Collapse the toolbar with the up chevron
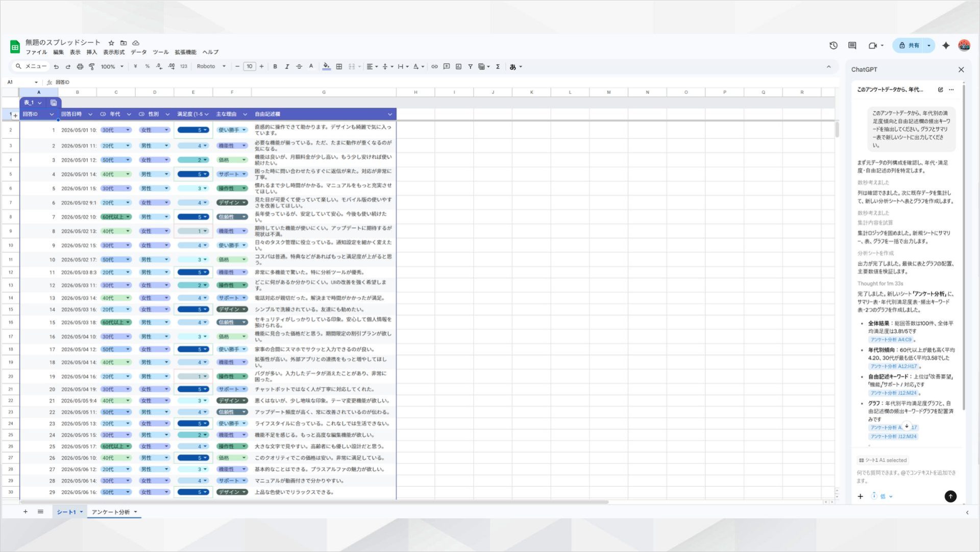Image resolution: width=980 pixels, height=552 pixels. click(828, 67)
